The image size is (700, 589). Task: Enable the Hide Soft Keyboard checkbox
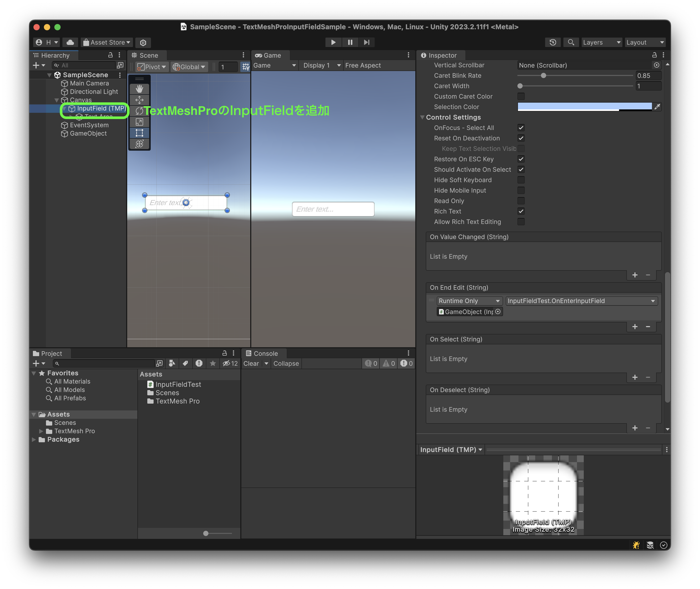tap(521, 180)
